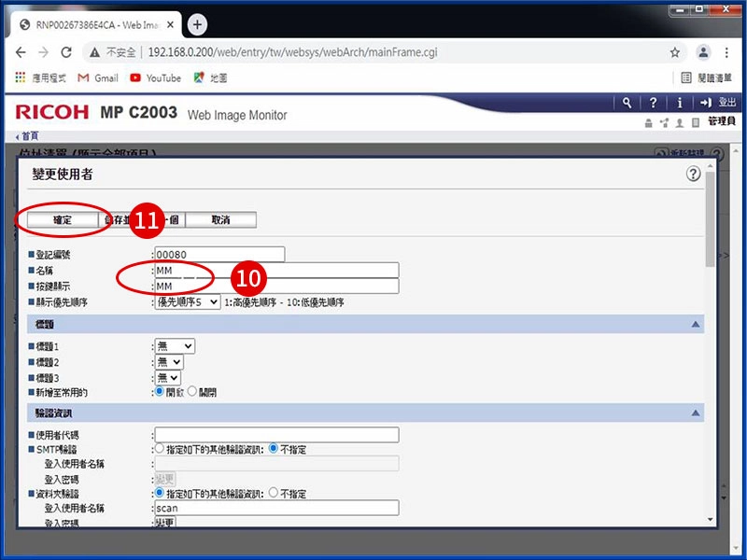Click the search magnifier icon in Ricoh header
747x560 pixels.
[x=627, y=103]
